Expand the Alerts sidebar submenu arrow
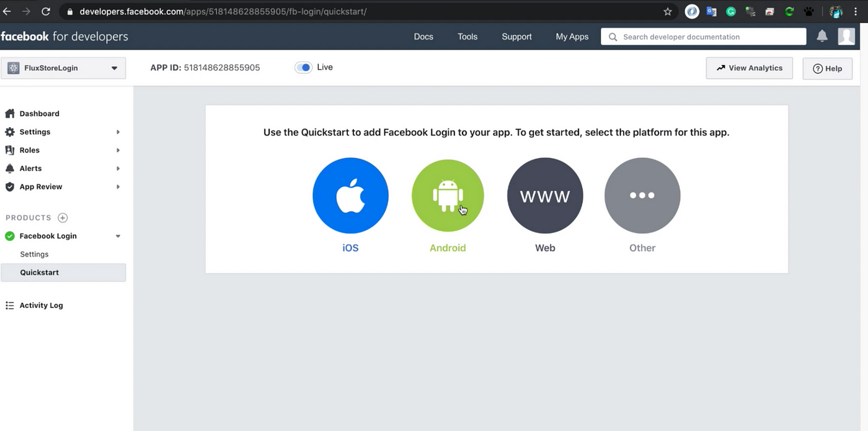Viewport: 868px width, 431px height. [118, 168]
